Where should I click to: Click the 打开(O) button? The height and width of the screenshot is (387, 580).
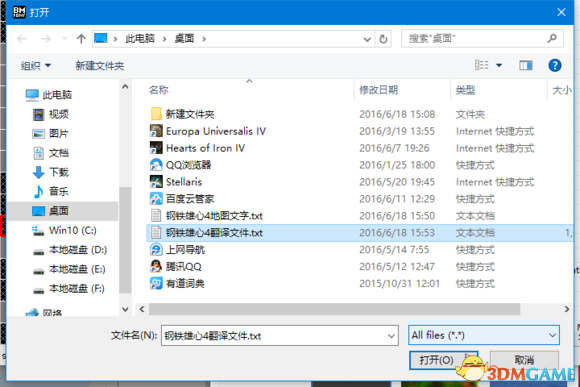pos(443,360)
